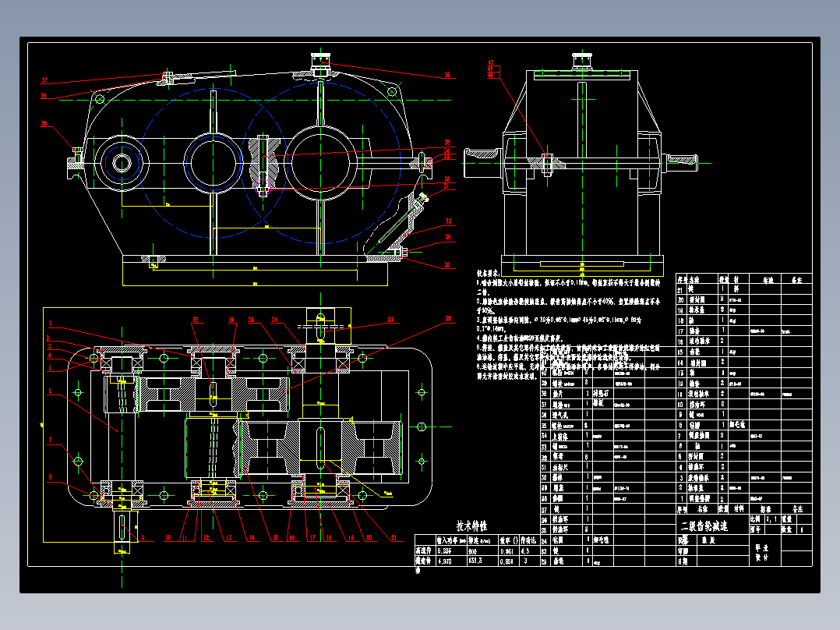
Task: Click part label 37 on front view
Action: point(44,80)
